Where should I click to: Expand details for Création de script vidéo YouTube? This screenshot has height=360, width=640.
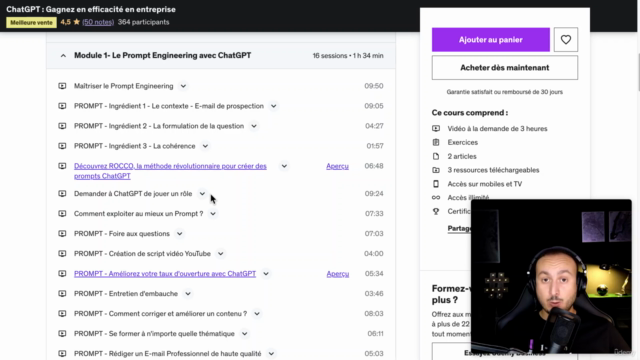[220, 253]
